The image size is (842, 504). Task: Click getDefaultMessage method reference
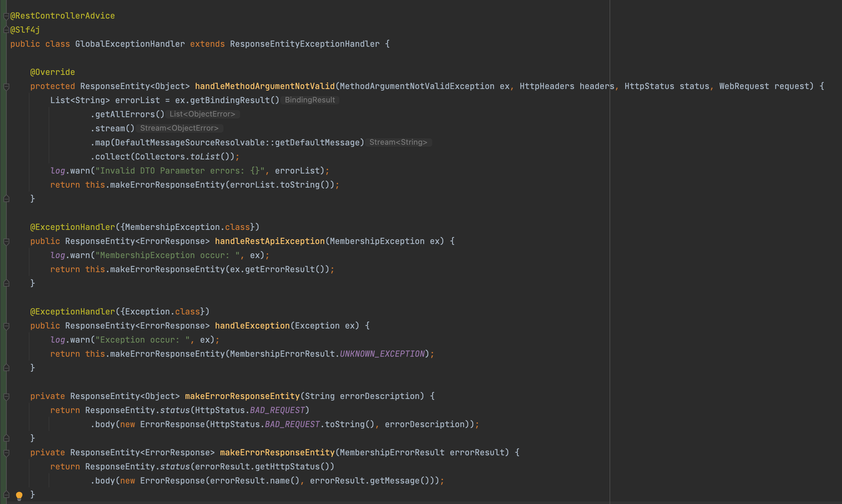click(x=317, y=142)
